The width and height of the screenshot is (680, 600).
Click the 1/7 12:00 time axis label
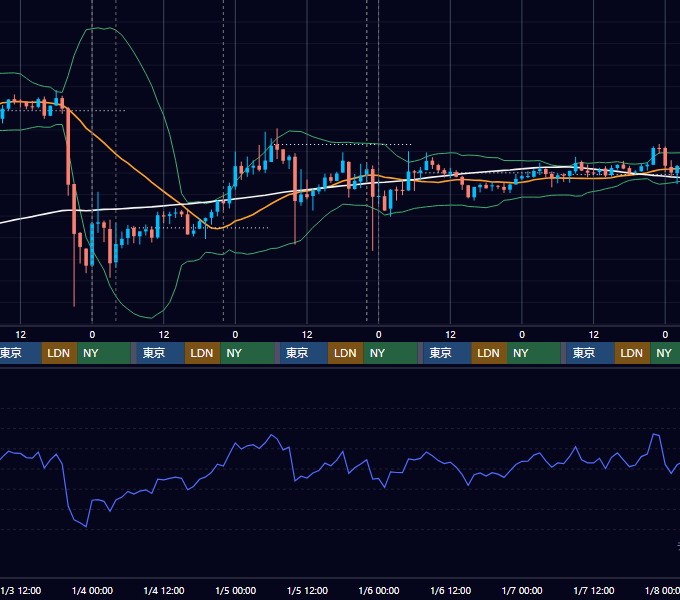tap(594, 590)
